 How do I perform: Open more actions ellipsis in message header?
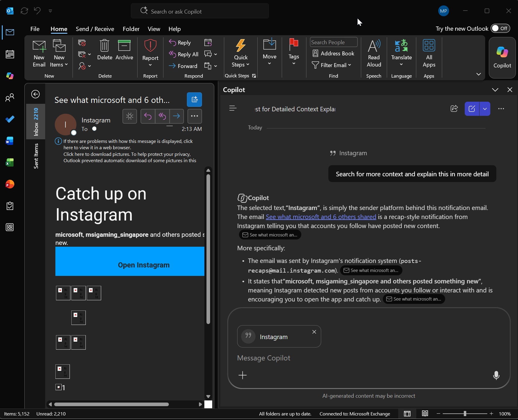(x=194, y=116)
